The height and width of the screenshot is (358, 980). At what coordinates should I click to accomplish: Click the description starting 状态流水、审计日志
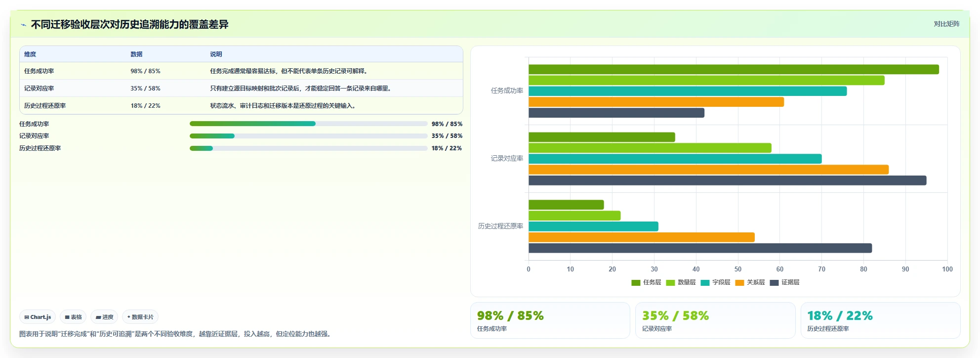[x=284, y=106]
